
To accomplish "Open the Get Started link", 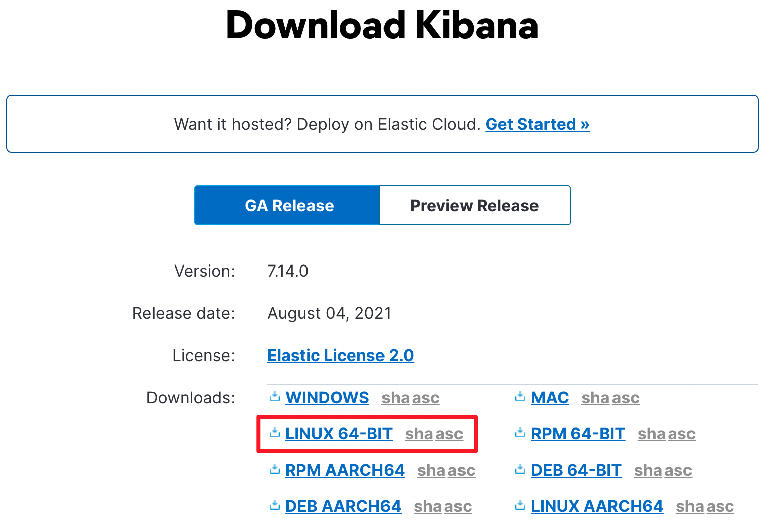I will tap(537, 124).
